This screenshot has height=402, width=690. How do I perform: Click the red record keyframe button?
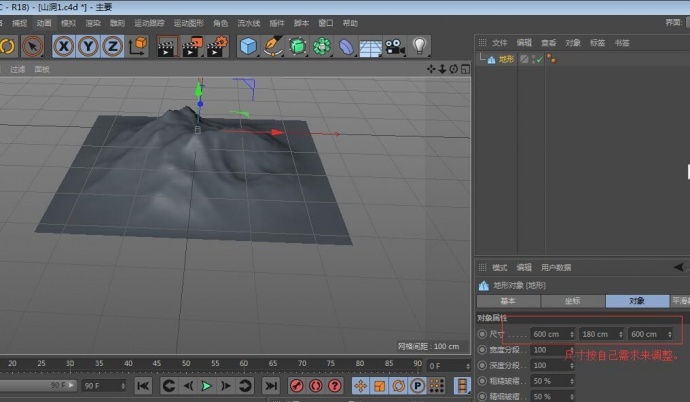(x=296, y=385)
